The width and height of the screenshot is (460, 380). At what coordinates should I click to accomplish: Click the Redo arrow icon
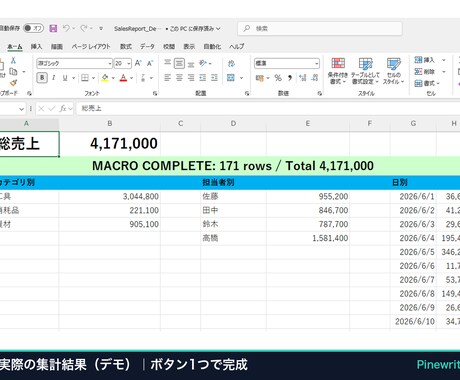84,28
